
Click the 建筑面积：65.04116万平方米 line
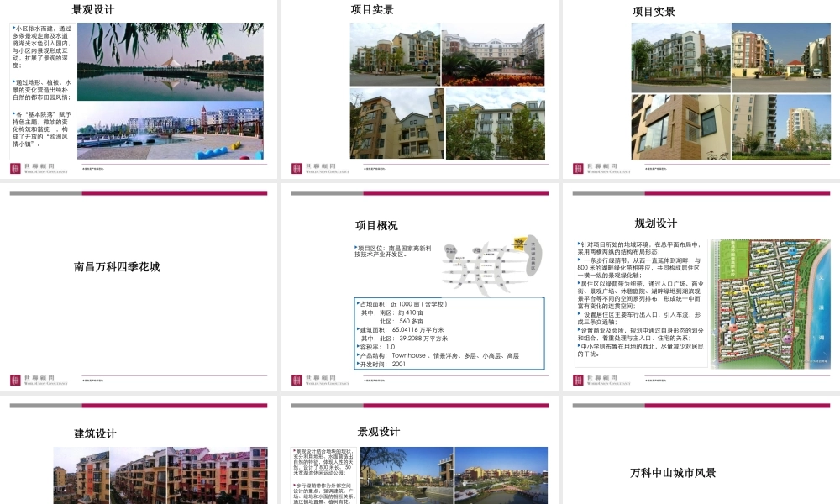(x=401, y=330)
